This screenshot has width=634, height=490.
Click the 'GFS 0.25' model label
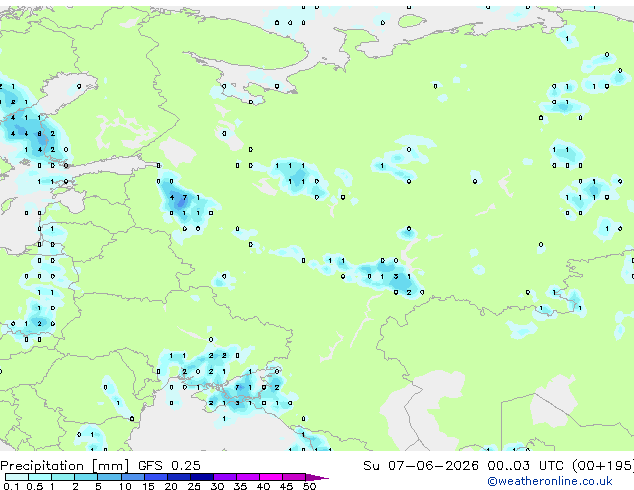(169, 466)
